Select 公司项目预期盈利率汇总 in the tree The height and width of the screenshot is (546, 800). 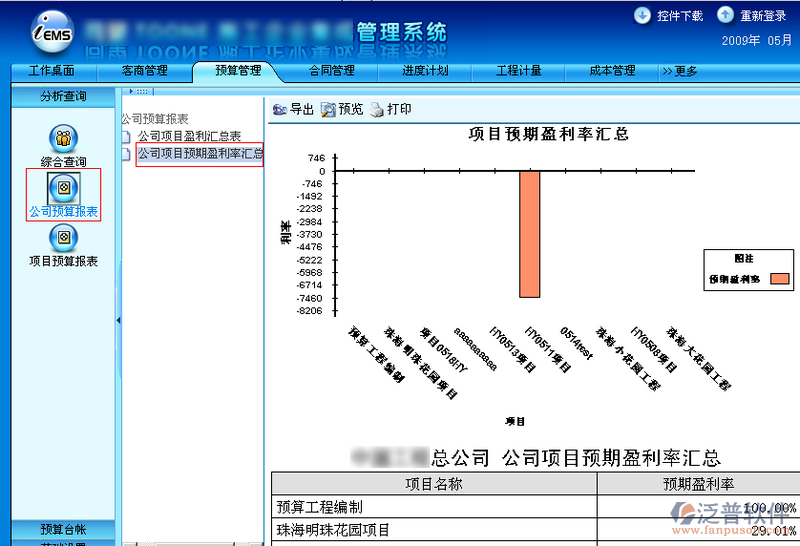[x=199, y=154]
